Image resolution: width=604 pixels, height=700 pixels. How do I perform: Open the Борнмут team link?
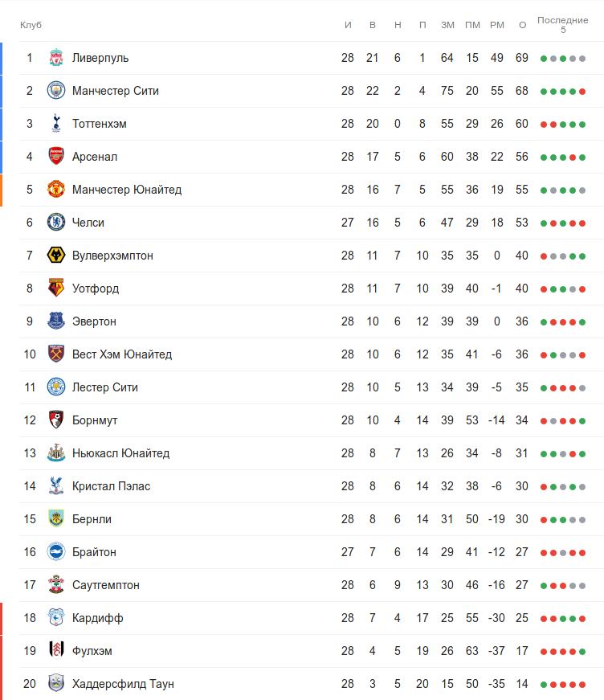pyautogui.click(x=95, y=420)
